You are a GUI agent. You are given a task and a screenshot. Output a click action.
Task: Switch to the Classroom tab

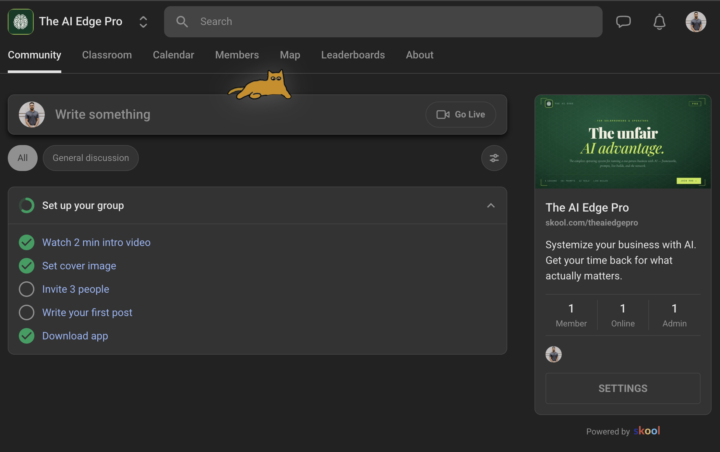[x=107, y=55]
